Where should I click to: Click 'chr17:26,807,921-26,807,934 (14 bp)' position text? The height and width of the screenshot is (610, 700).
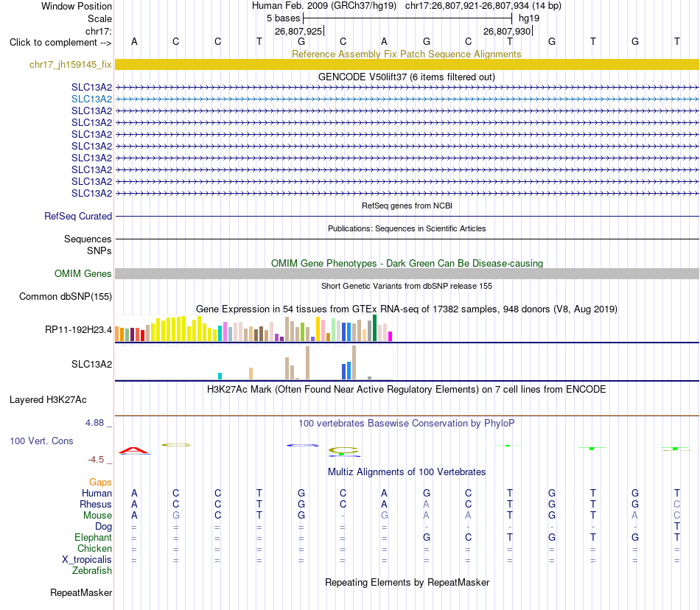pos(483,6)
